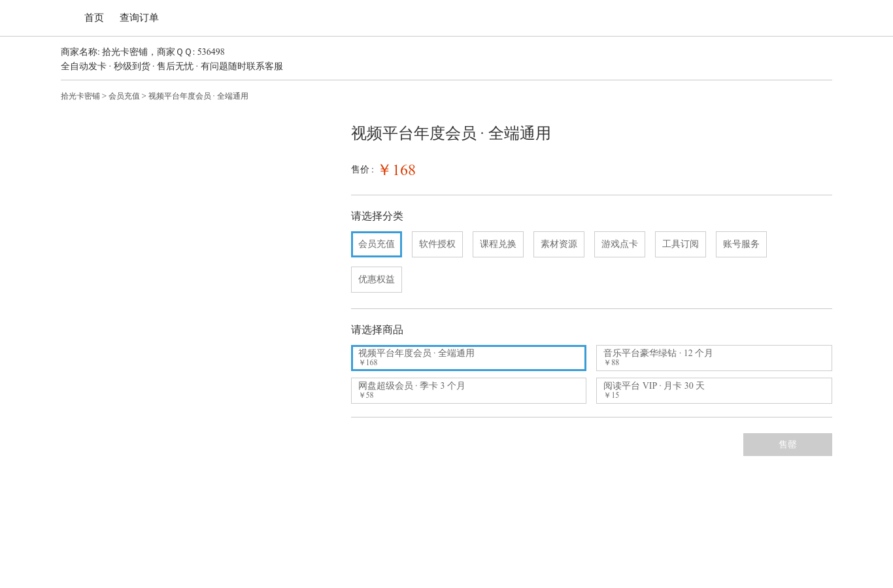The height and width of the screenshot is (588, 893).
Task: Click the 会员充值 breadcrumb link
Action: 124,96
